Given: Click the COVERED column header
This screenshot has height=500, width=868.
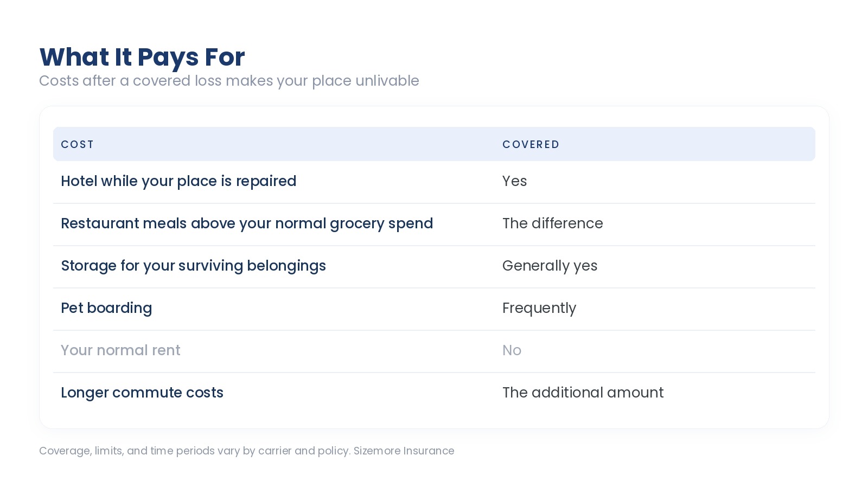Looking at the screenshot, I should 531,144.
